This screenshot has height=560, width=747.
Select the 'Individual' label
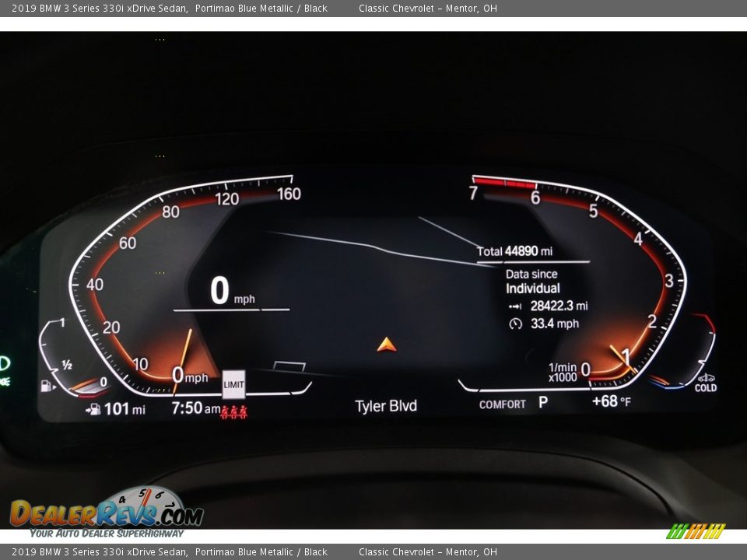coord(532,289)
